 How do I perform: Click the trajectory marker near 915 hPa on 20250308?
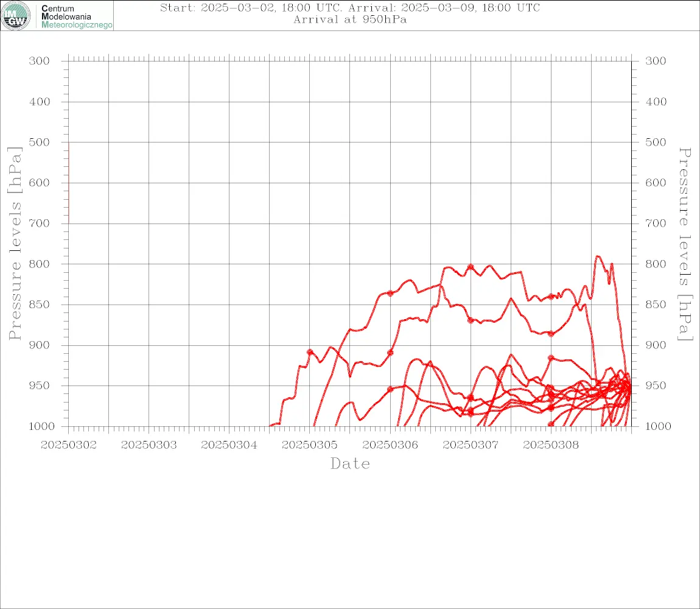coord(551,358)
